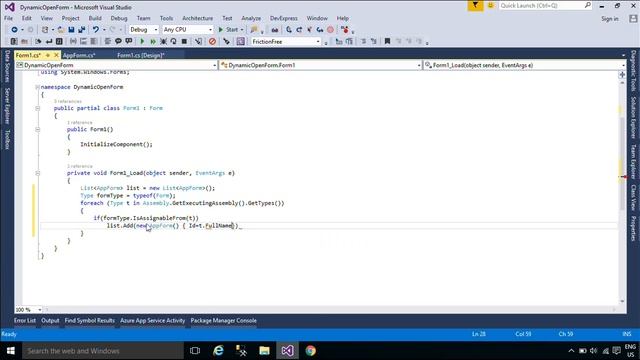Open the View menu
This screenshot has height=360, width=640.
[47, 18]
